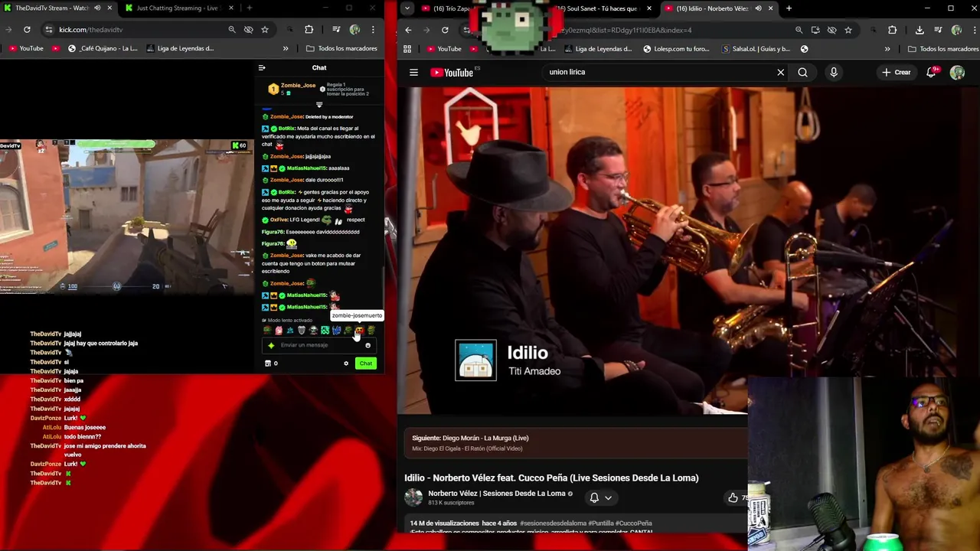The height and width of the screenshot is (551, 980).
Task: Click the Idilio song thumbnail card
Action: coord(476,360)
